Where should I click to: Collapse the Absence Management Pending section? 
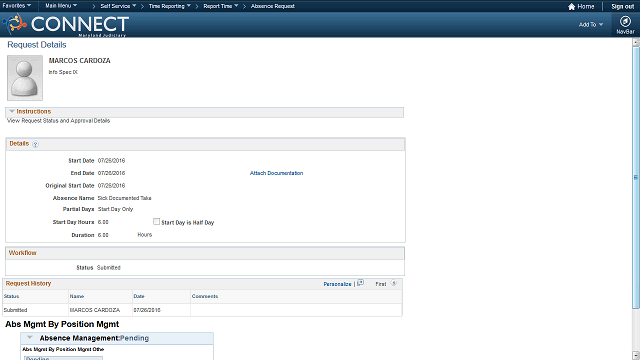(30, 338)
